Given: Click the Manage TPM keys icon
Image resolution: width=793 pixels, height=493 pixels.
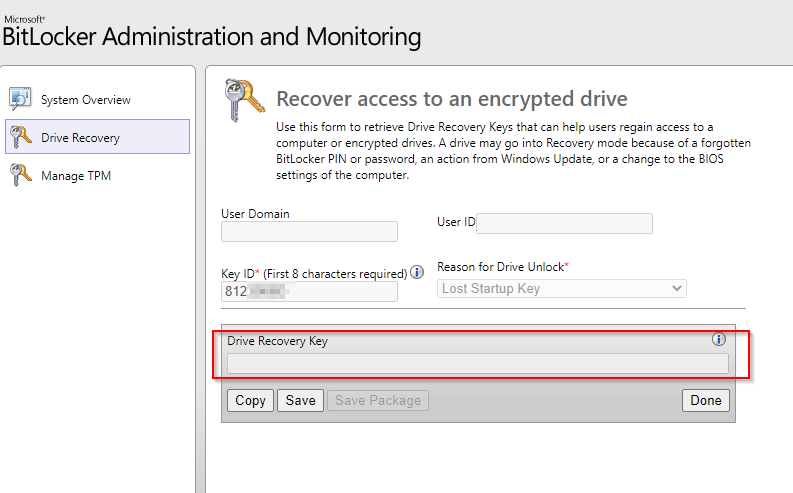Looking at the screenshot, I should click(x=20, y=175).
